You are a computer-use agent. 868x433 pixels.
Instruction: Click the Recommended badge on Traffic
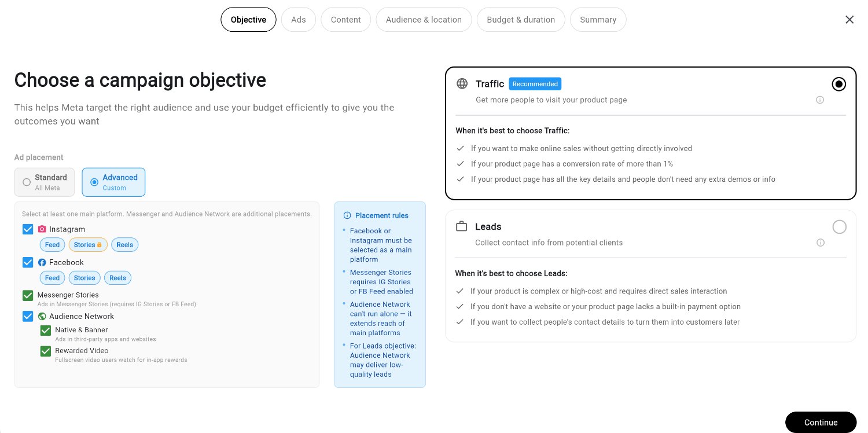pos(535,84)
